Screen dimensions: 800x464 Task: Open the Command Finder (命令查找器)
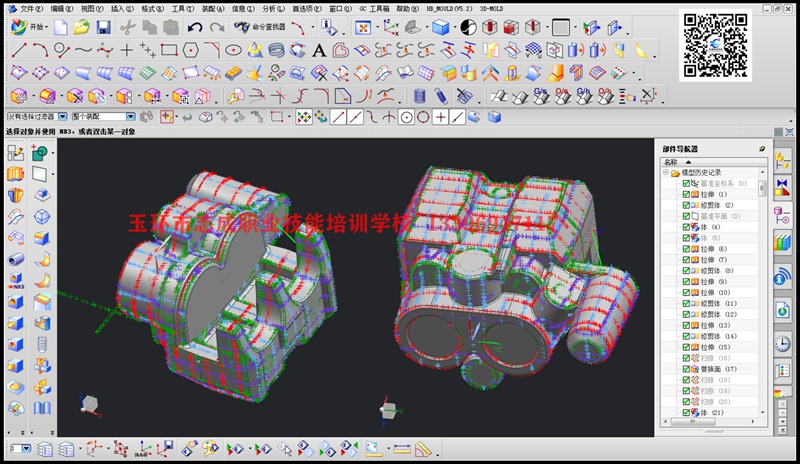pyautogui.click(x=259, y=27)
